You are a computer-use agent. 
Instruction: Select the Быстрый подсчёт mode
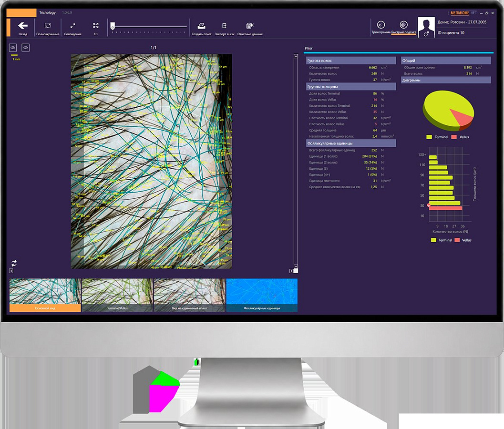(404, 27)
